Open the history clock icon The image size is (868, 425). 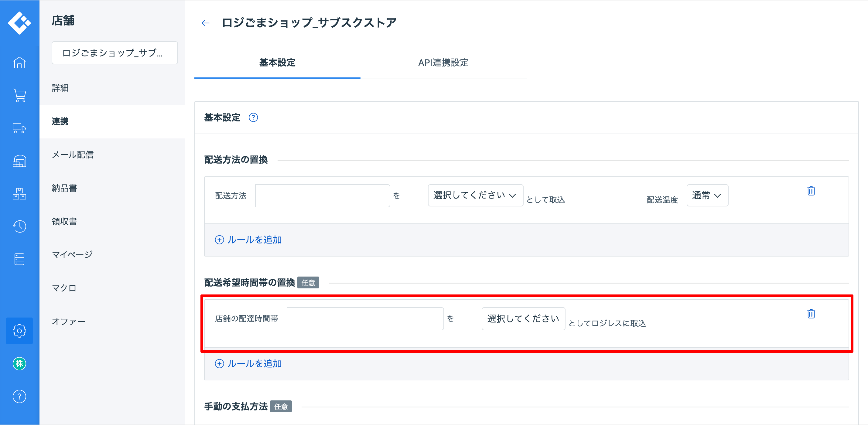pyautogui.click(x=19, y=226)
